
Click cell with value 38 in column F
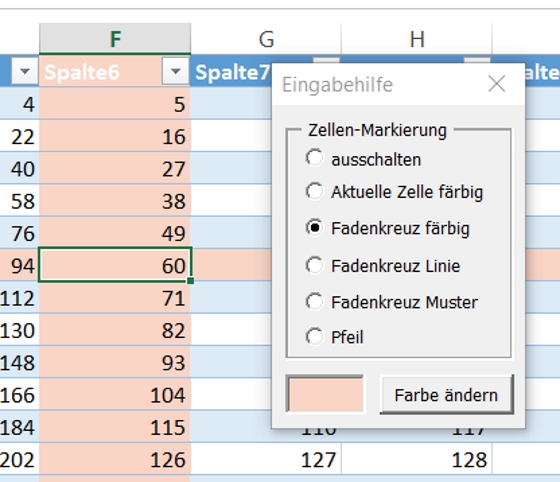[x=115, y=200]
